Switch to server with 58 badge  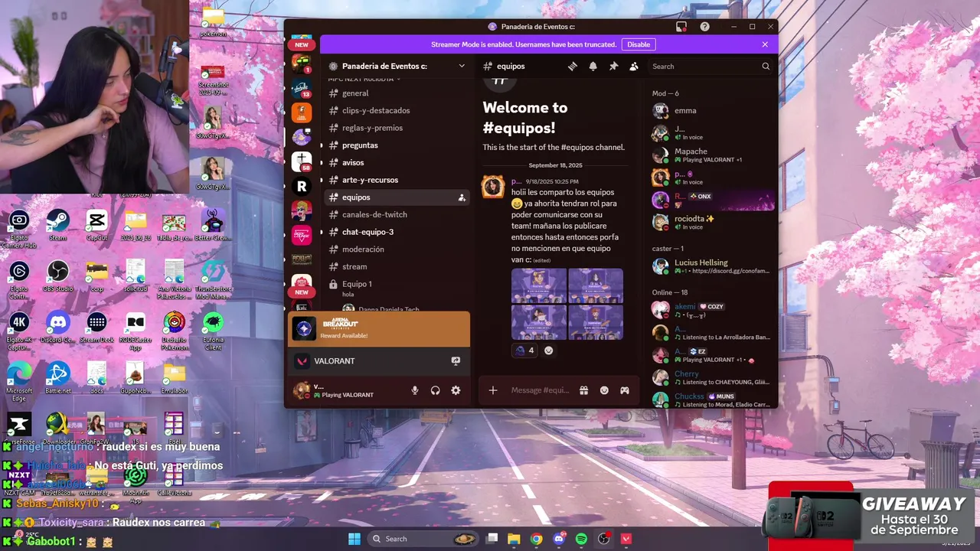(x=302, y=161)
